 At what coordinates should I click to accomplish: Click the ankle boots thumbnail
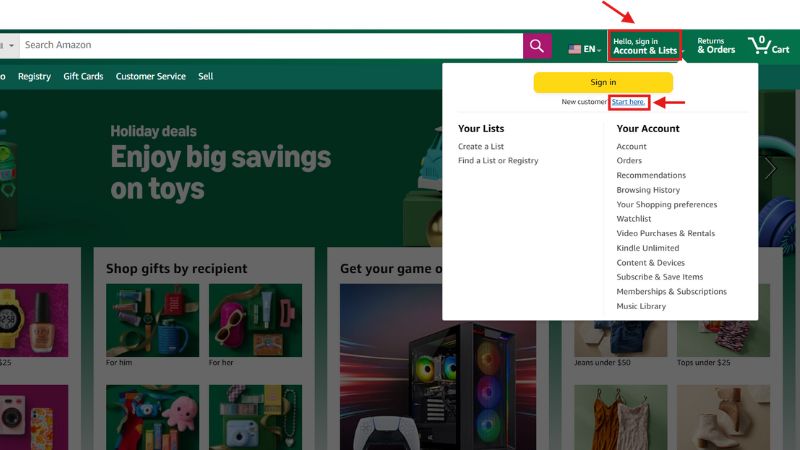coord(723,417)
